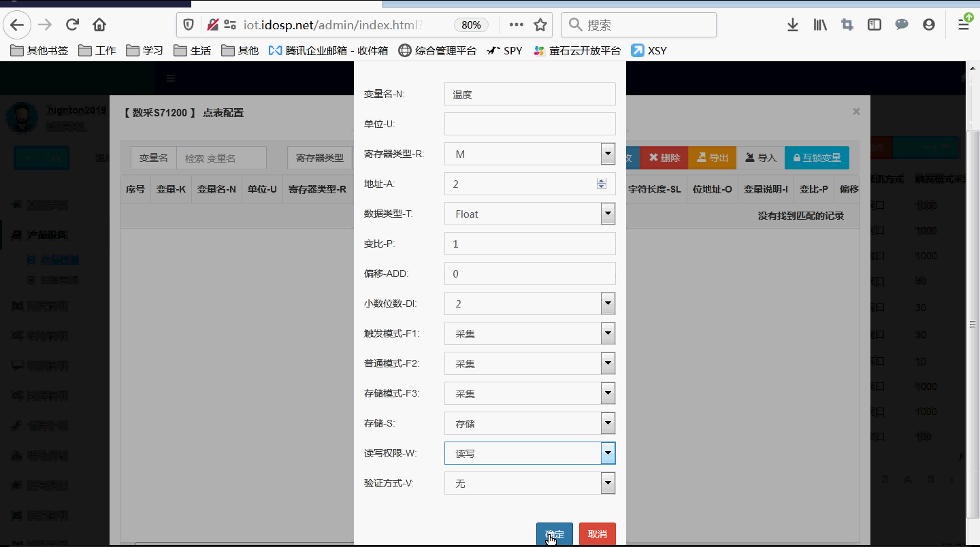980x547 pixels.
Task: Click the Downloads arrow icon in the toolbar
Action: tap(792, 24)
